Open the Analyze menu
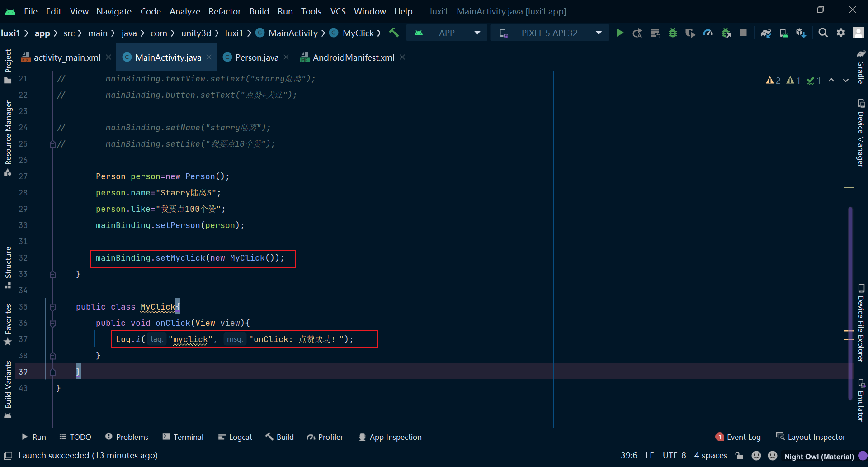868x467 pixels. point(184,11)
